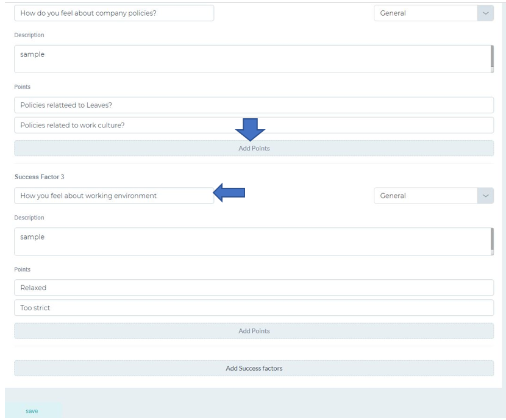Open the General dropdown for Success Factor 3
Viewport: 506px width, 420px height.
pyautogui.click(x=485, y=196)
